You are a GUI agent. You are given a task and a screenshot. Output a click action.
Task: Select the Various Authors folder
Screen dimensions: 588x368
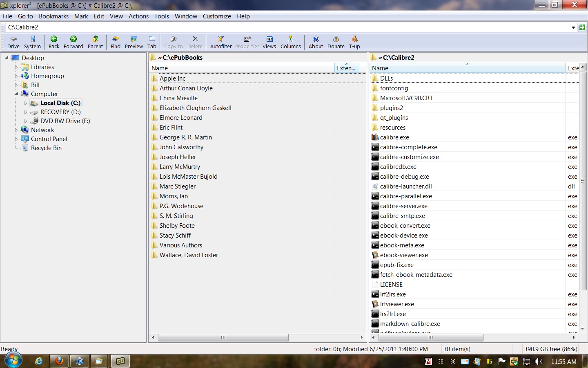coord(180,245)
